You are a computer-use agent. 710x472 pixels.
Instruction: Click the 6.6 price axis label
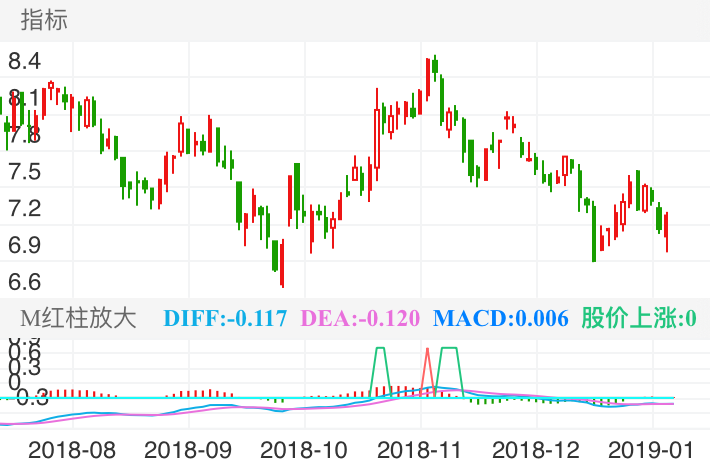click(x=24, y=281)
